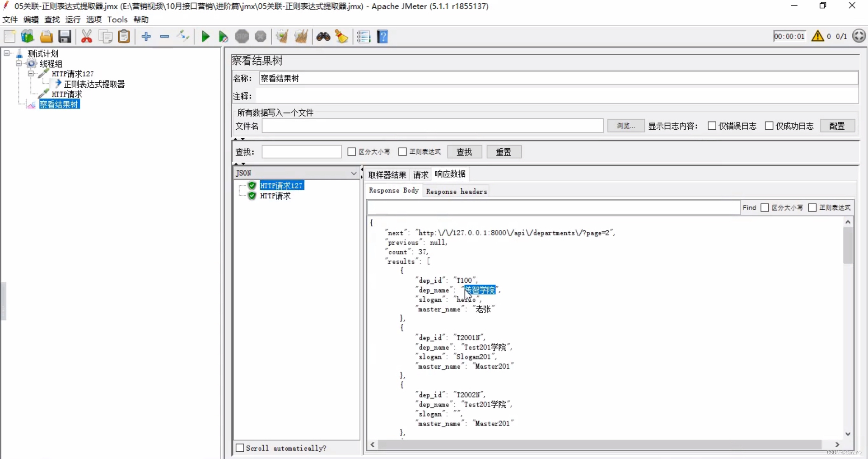Open the Templates icon in toolbar
This screenshot has height=459, width=868.
28,36
